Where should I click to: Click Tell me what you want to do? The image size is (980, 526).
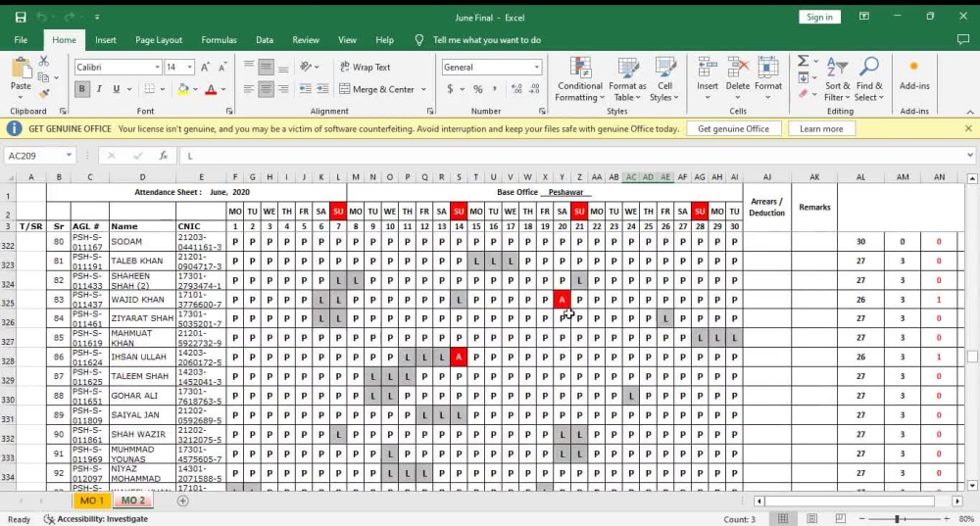(x=487, y=40)
